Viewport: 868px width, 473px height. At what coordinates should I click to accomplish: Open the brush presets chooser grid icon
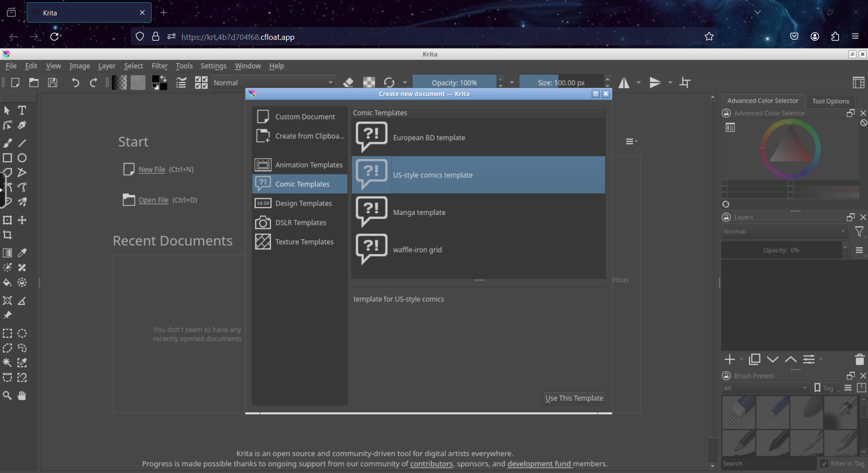(x=201, y=83)
